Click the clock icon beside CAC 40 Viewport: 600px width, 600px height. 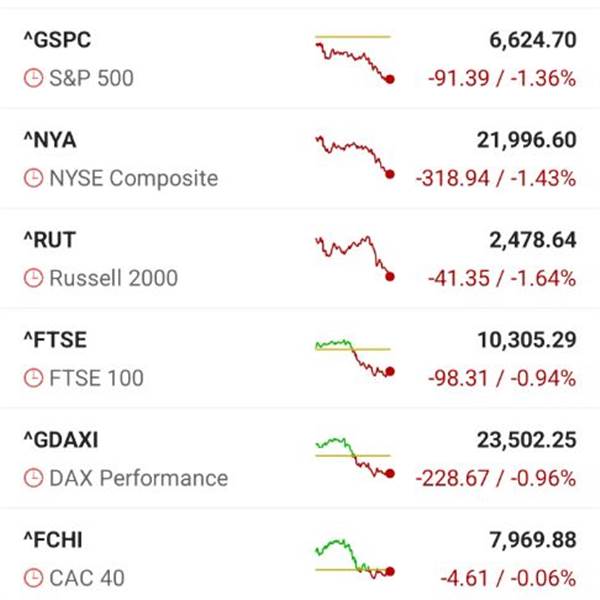tap(34, 578)
